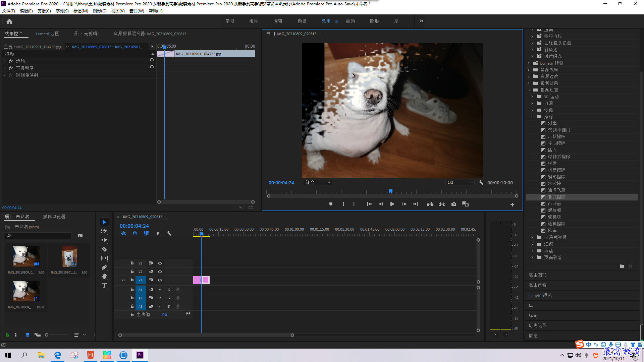Open timeline display settings wrench
Screen dimensions: 644x362
pos(169,233)
